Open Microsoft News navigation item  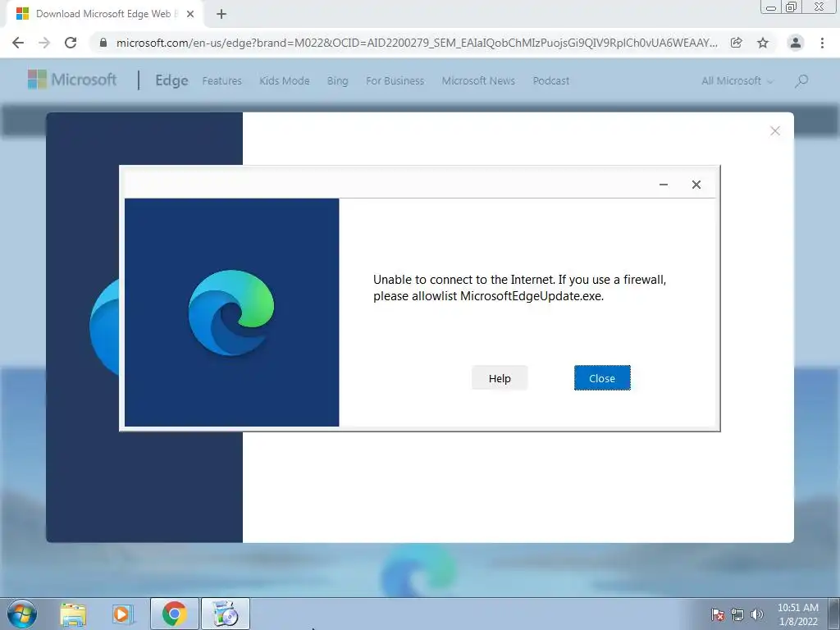click(478, 81)
